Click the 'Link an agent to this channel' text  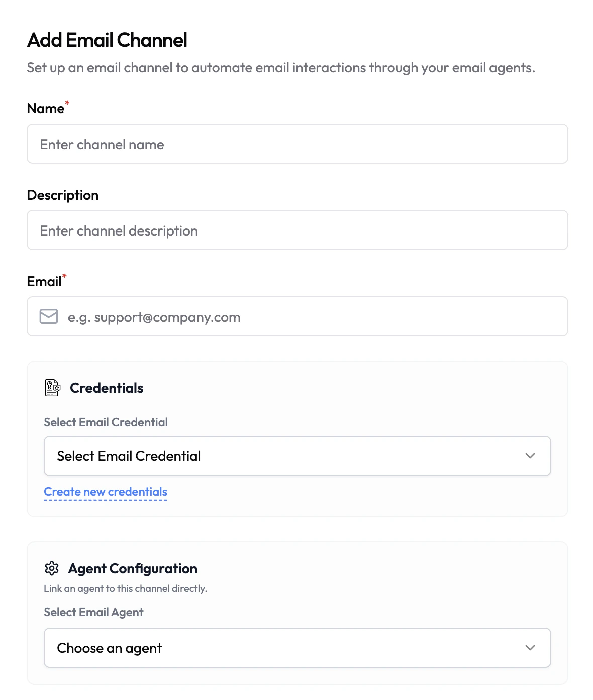click(x=125, y=588)
